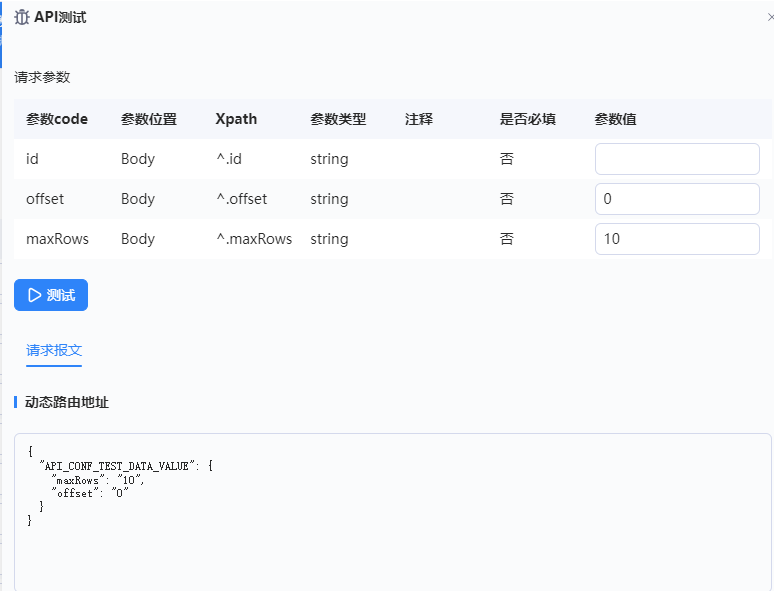The width and height of the screenshot is (774, 591).
Task: Click the bug icon beside API测试 title
Action: 22,18
